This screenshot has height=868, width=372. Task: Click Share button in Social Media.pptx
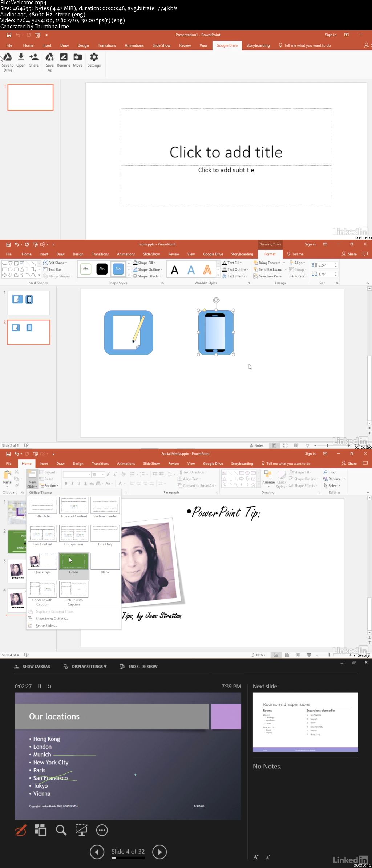point(349,464)
